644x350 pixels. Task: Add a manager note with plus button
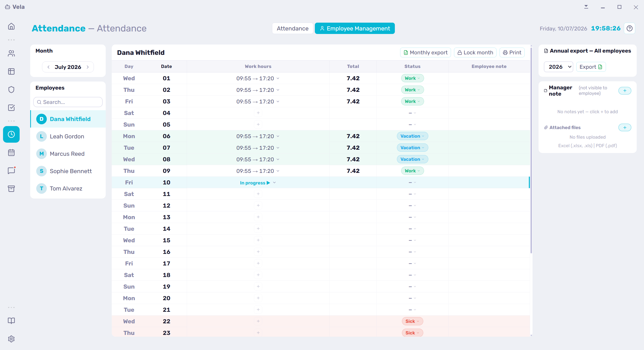625,91
